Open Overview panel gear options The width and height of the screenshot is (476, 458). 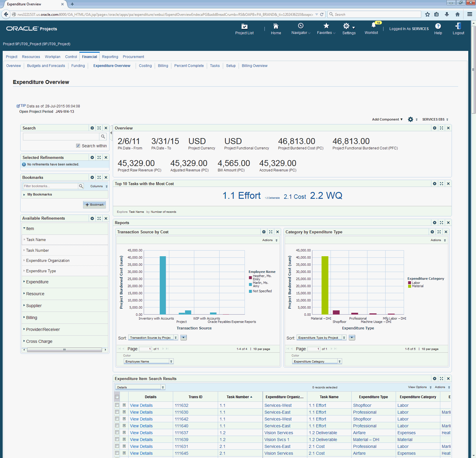point(435,128)
